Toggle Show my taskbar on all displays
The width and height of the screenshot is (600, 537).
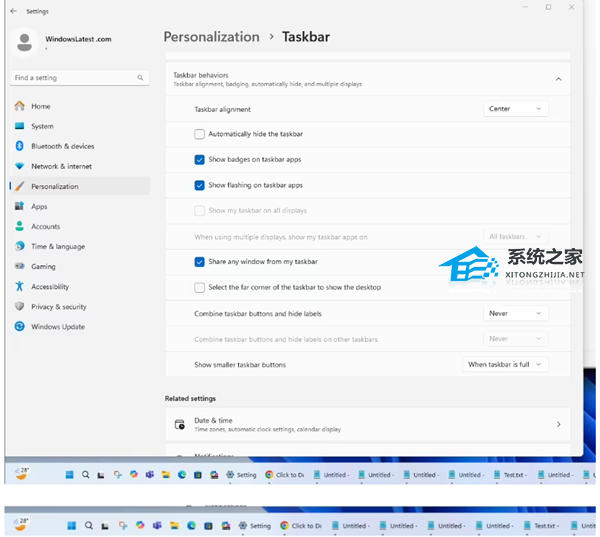199,211
